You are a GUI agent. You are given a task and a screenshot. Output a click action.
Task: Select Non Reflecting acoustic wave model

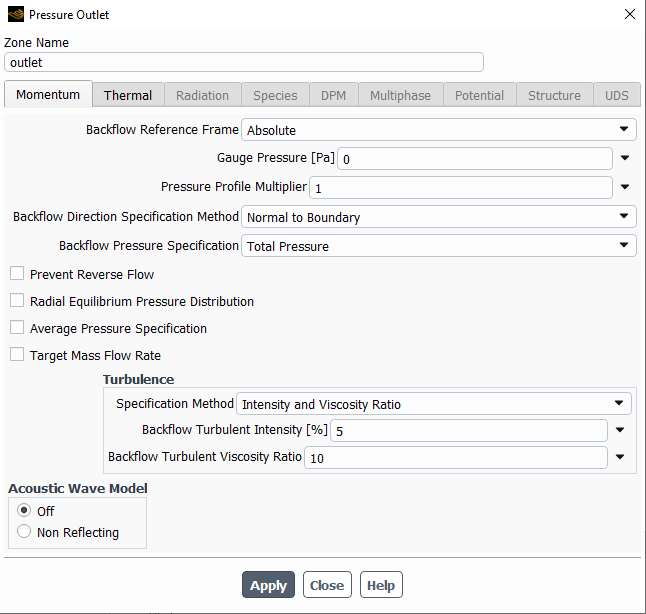pos(24,532)
